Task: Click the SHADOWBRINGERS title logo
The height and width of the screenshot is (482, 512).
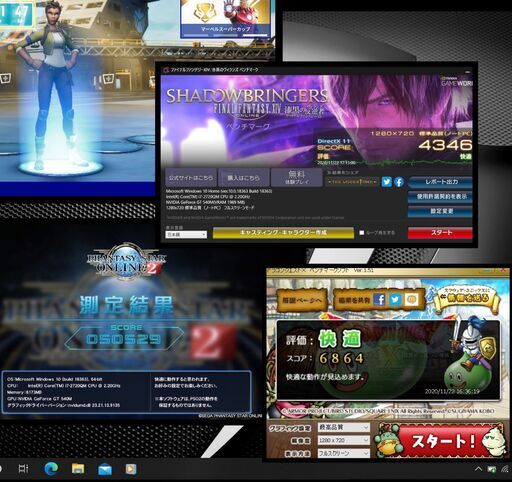Action: (247, 97)
